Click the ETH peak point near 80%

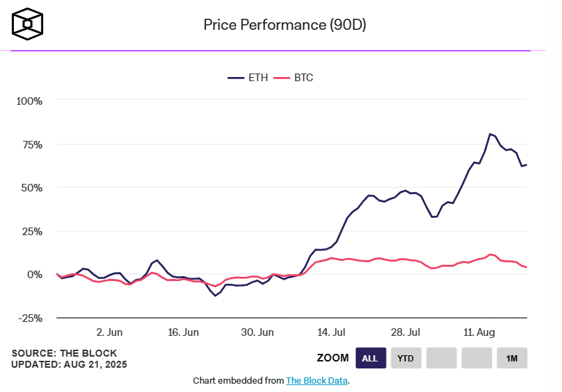(x=490, y=134)
